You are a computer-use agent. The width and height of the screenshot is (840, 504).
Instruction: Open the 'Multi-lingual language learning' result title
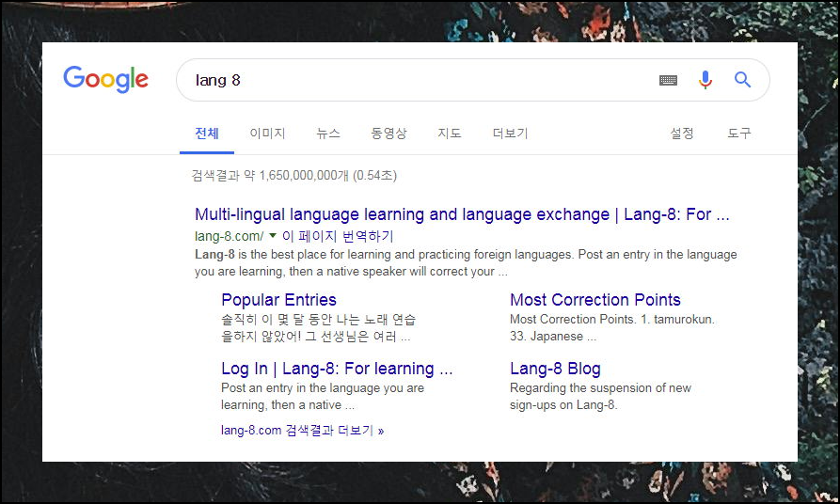point(462,214)
